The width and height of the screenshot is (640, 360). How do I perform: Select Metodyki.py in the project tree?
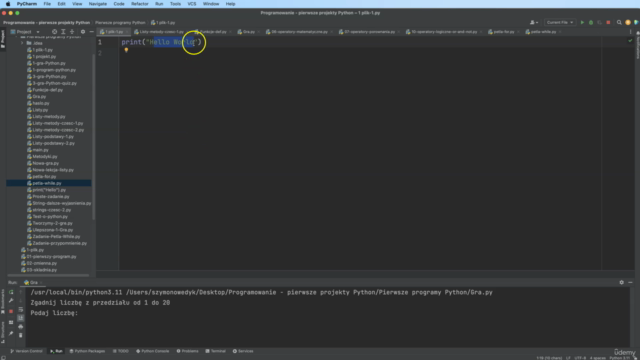(45, 156)
